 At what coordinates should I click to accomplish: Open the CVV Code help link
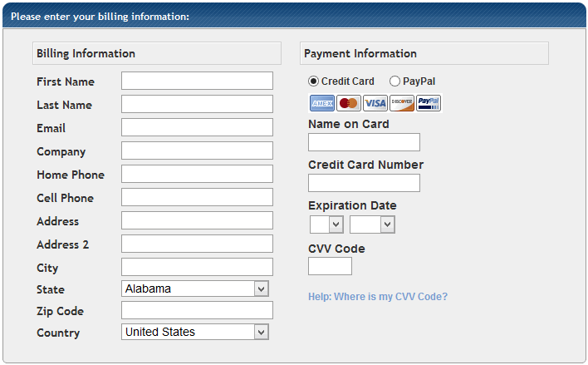click(x=378, y=297)
